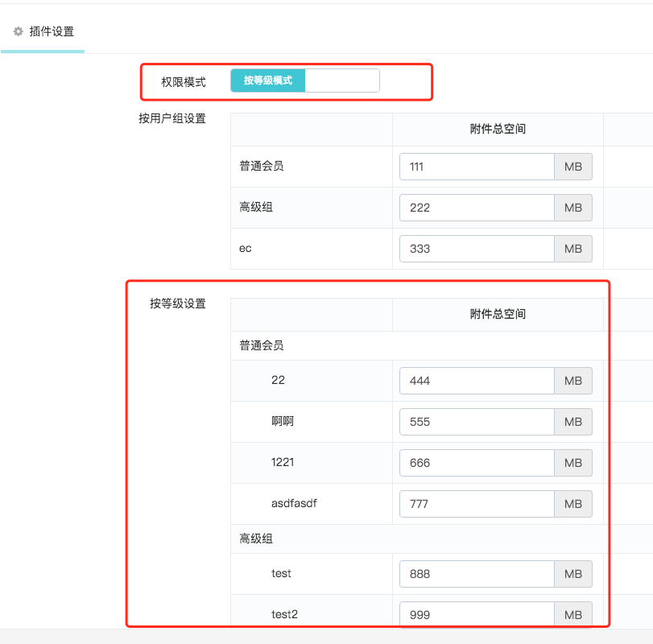Edit the test level field showing 888
653x644 pixels.
[x=477, y=574]
